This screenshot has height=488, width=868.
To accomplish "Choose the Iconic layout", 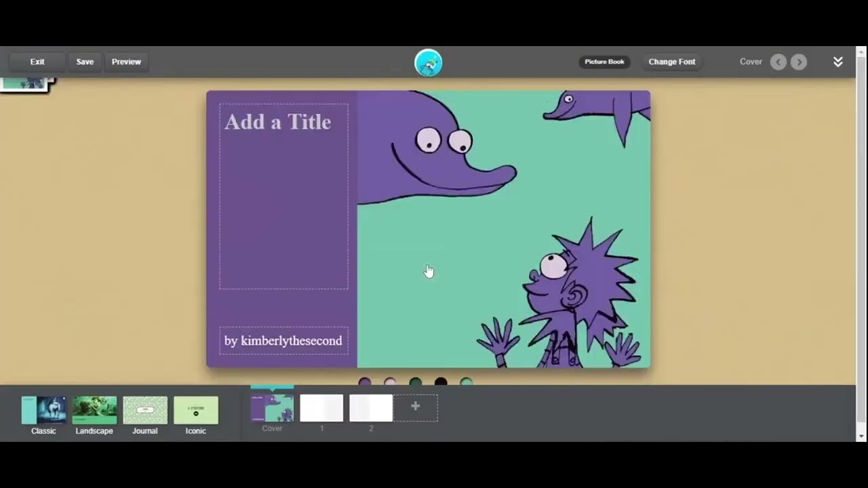I will 196,415.
